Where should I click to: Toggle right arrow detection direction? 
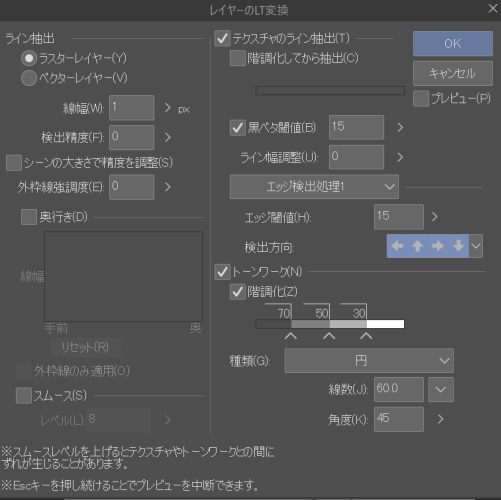pyautogui.click(x=438, y=246)
